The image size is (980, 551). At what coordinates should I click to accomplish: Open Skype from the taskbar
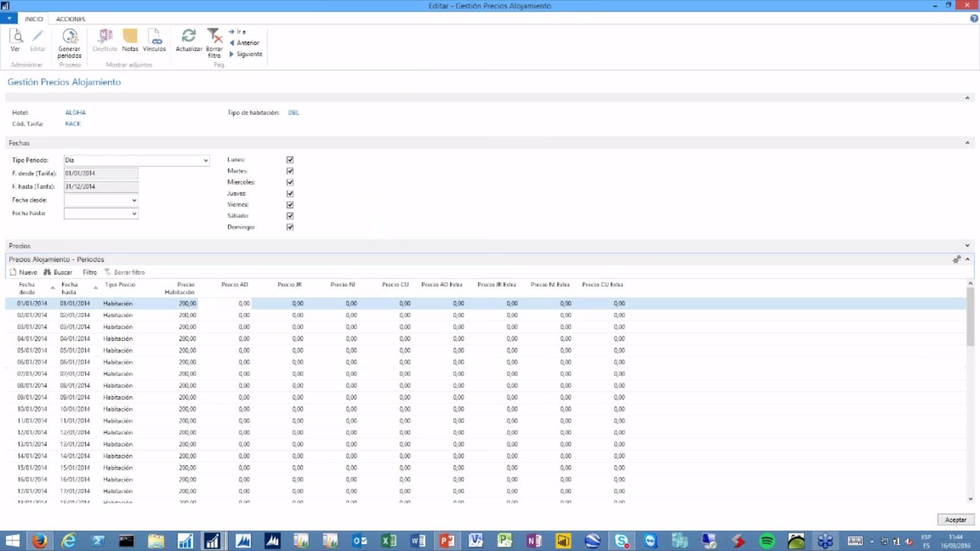pos(622,541)
